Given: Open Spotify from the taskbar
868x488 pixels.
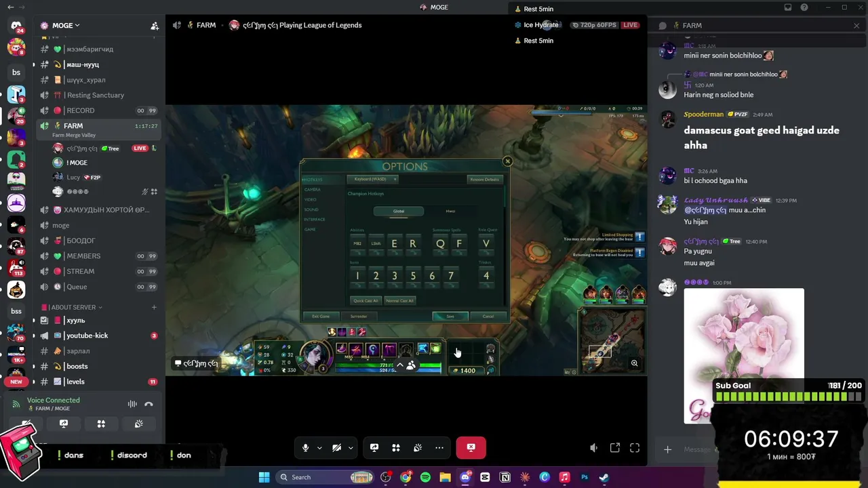Looking at the screenshot, I should coord(425,477).
